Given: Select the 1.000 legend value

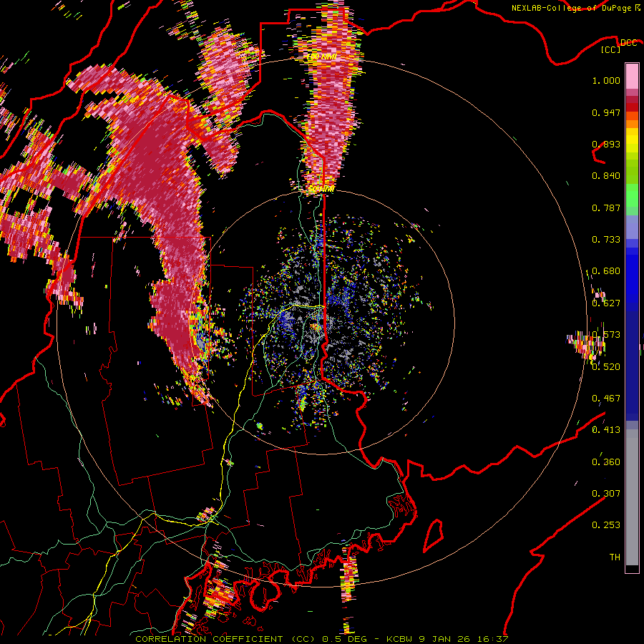Looking at the screenshot, I should click(x=606, y=81).
